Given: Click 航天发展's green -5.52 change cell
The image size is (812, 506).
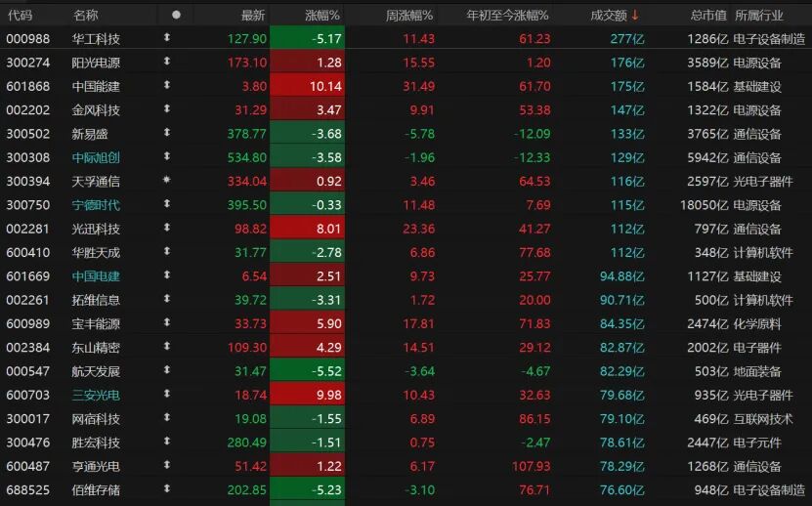Looking at the screenshot, I should (307, 371).
